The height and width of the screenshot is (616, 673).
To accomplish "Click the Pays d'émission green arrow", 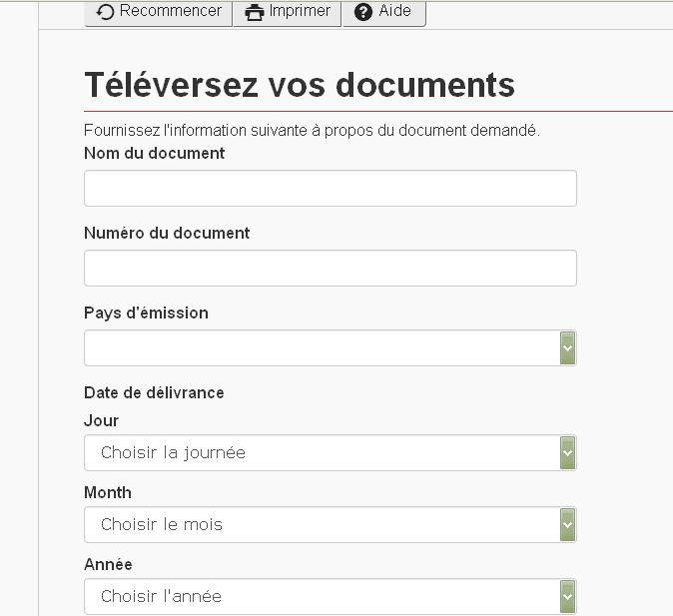I will 567,347.
